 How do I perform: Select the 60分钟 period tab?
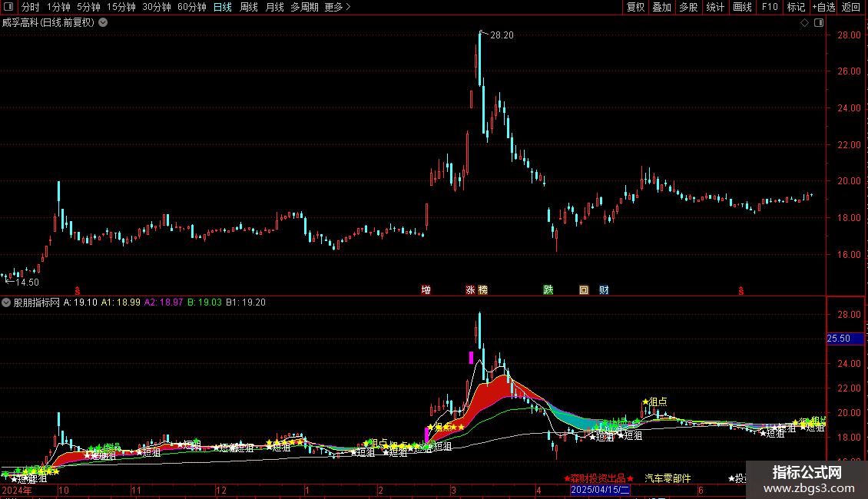[x=192, y=7]
